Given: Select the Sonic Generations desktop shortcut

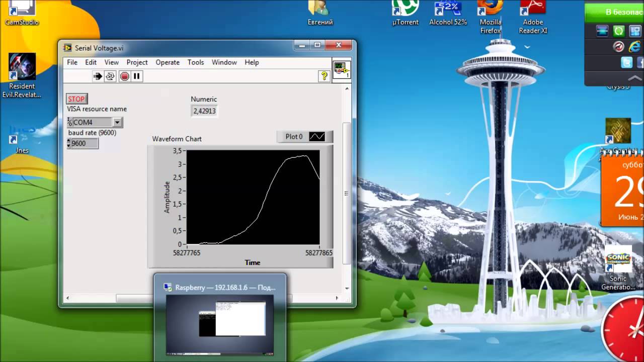Looking at the screenshot, I should 618,268.
